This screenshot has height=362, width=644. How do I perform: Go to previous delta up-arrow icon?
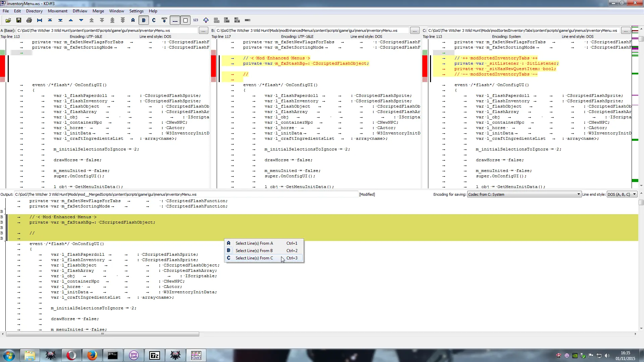click(x=71, y=20)
